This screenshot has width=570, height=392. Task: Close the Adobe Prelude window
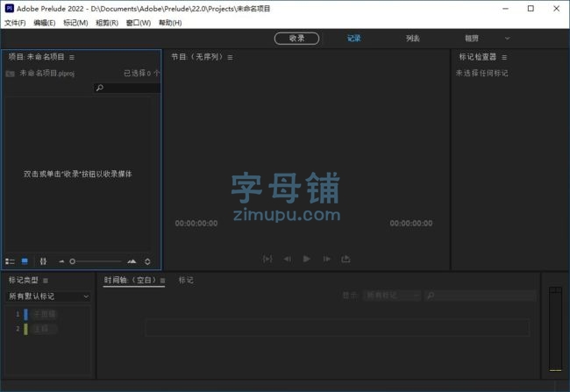(556, 9)
